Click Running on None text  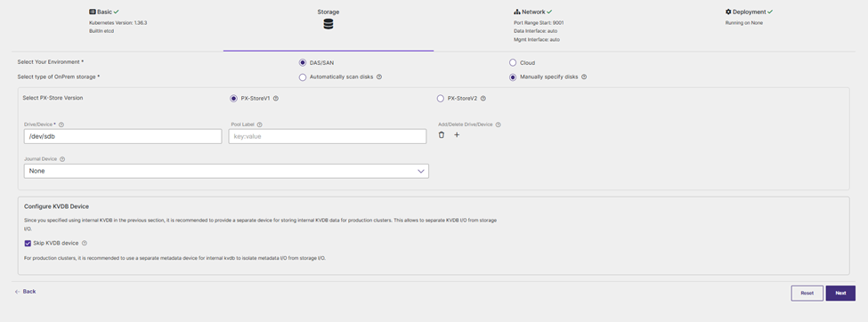pos(744,23)
